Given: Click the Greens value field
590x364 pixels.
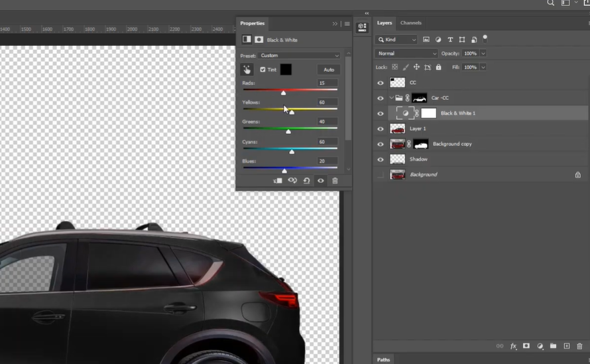Looking at the screenshot, I should [327, 121].
